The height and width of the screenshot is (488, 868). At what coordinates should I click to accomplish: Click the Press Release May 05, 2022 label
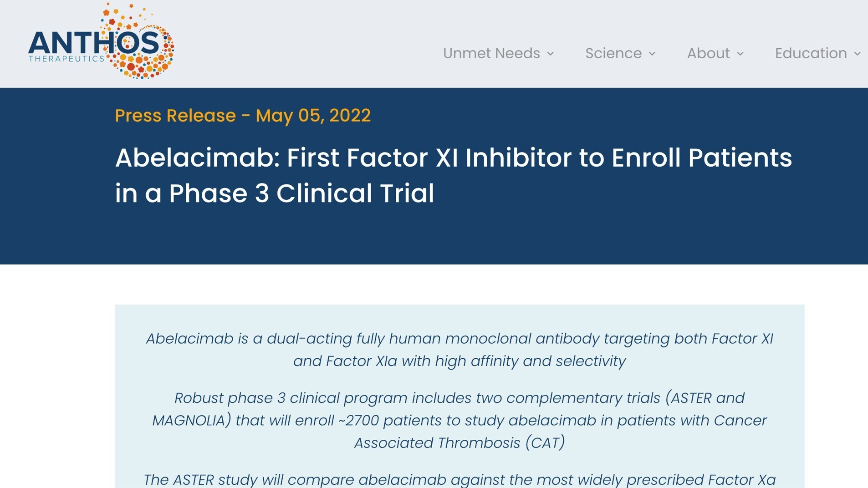(x=243, y=116)
